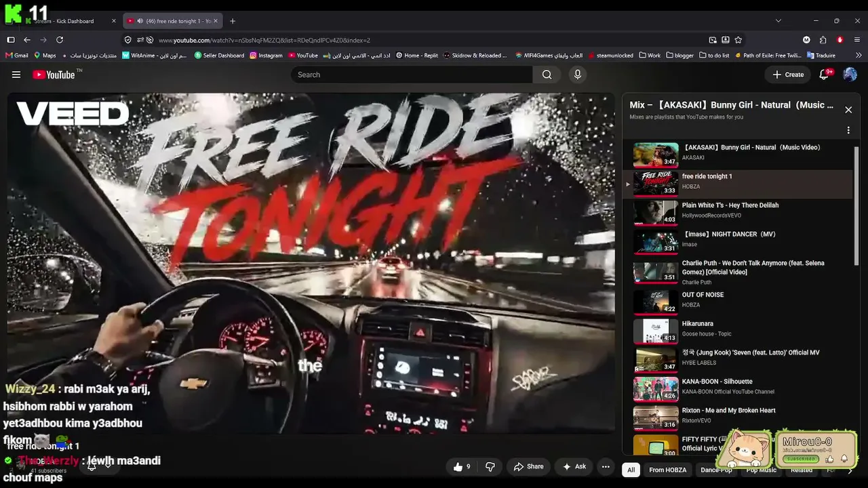The height and width of the screenshot is (488, 868).
Task: Open the Path of Exile bookmark
Action: [x=768, y=56]
